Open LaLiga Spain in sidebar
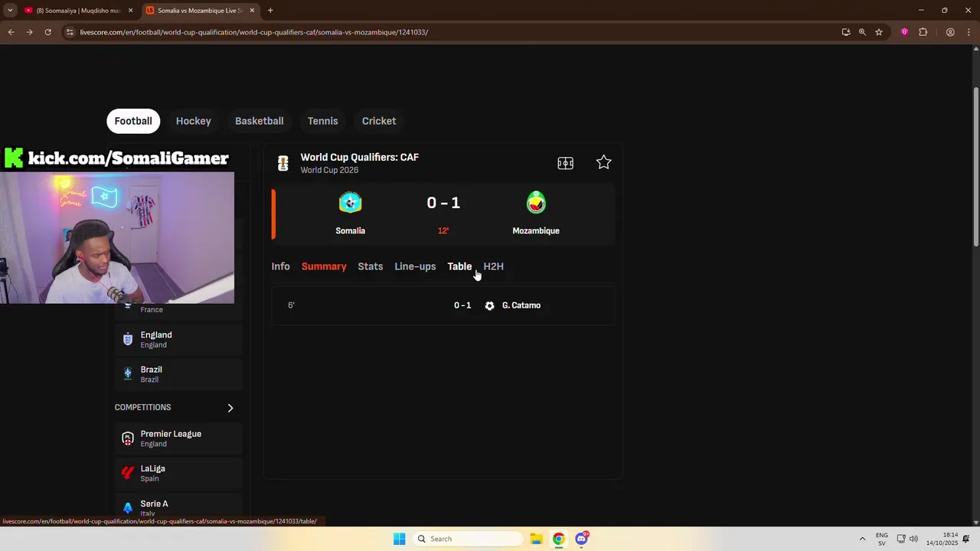The width and height of the screenshot is (980, 551). tap(178, 473)
